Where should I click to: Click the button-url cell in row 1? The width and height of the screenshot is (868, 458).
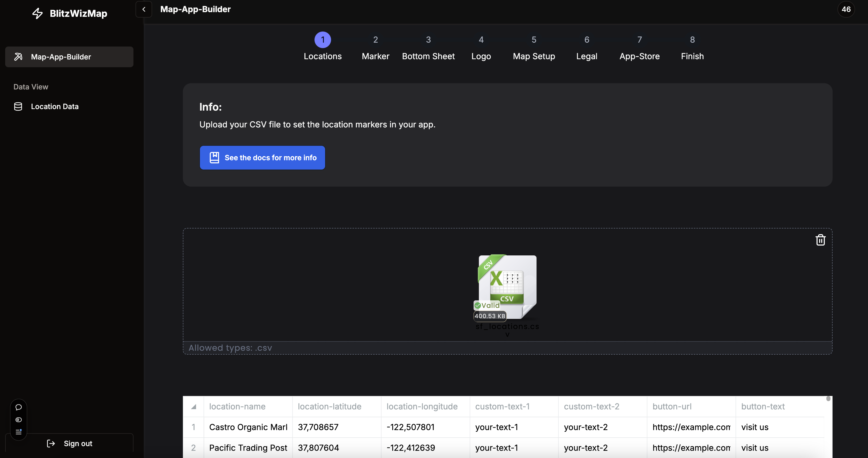coord(691,427)
